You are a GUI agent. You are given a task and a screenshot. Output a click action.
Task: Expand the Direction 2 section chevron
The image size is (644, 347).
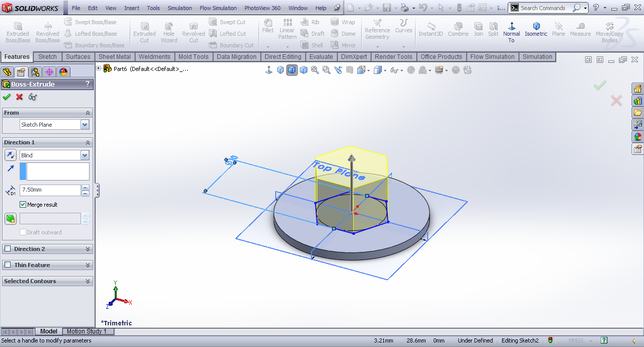(x=88, y=249)
